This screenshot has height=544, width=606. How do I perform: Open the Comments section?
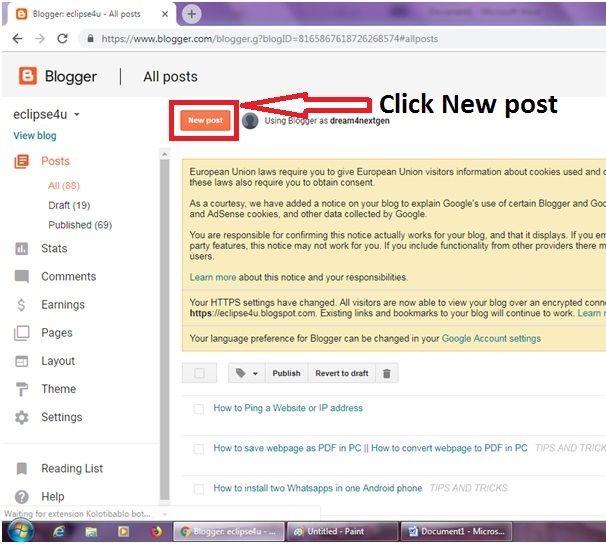pyautogui.click(x=69, y=277)
